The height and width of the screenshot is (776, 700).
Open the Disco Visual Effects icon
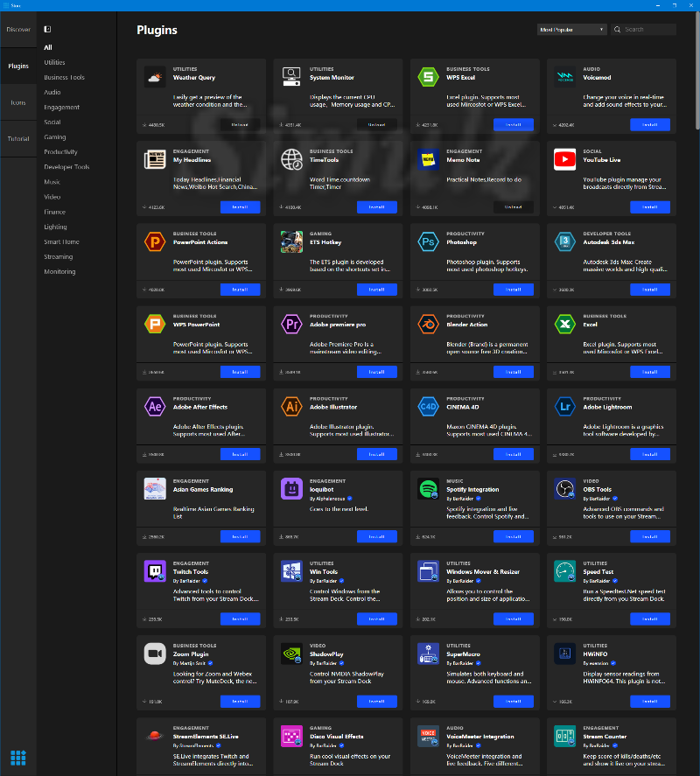point(291,737)
